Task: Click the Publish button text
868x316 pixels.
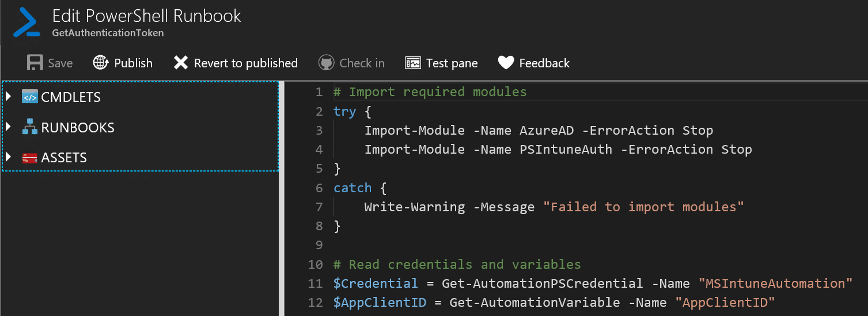Action: tap(134, 63)
